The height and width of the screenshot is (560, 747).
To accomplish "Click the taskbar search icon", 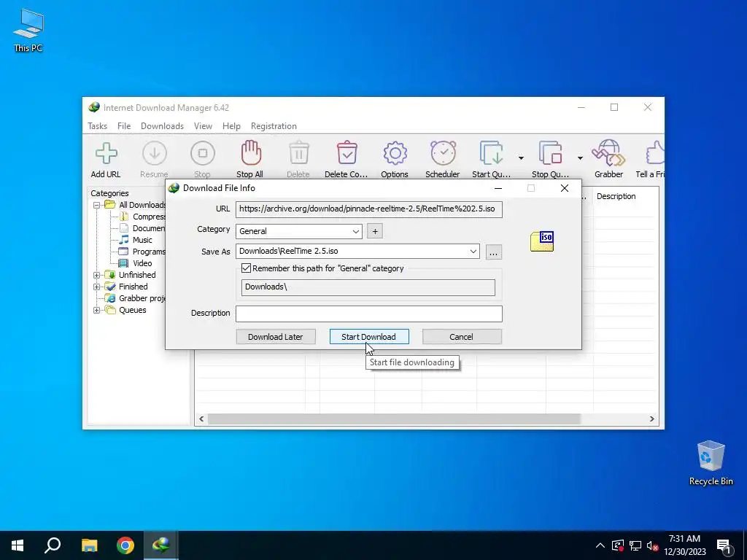I will [x=53, y=545].
